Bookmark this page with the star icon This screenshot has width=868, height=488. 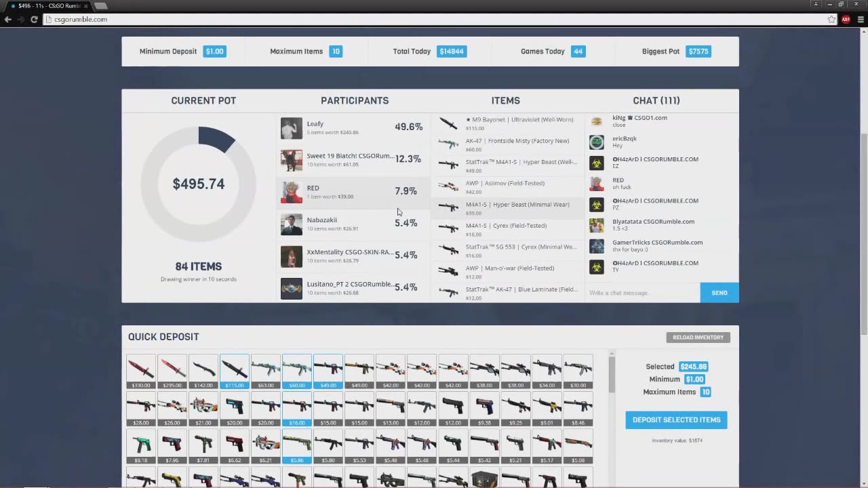coord(831,20)
